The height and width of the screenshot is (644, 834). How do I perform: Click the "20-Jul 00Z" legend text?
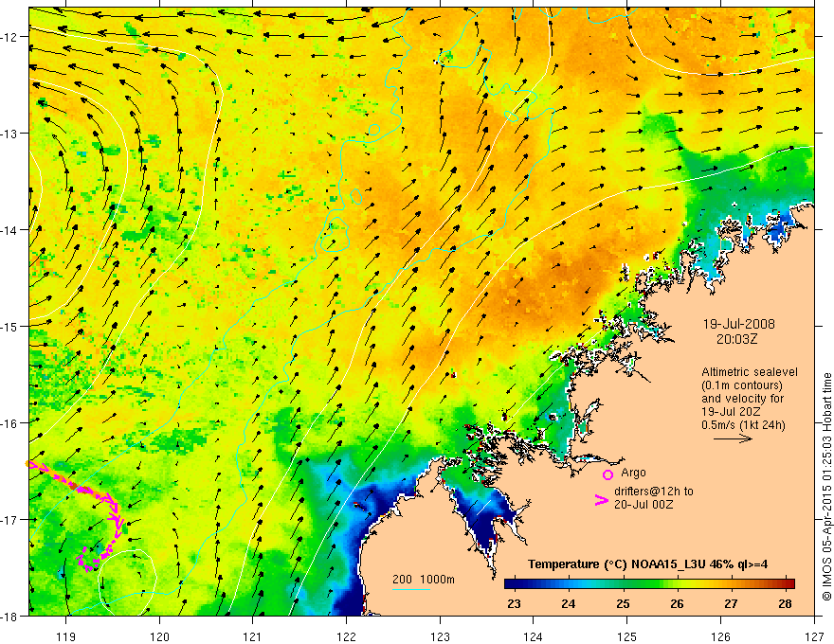[x=644, y=504]
